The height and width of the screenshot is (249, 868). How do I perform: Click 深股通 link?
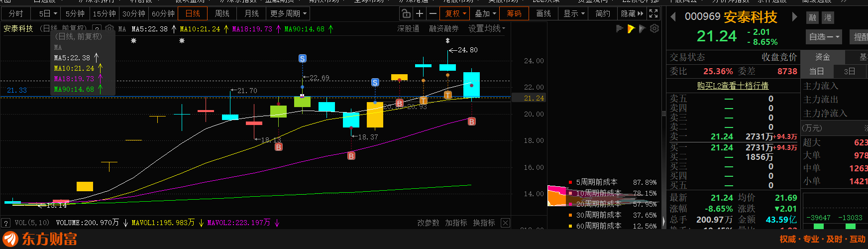pos(408,29)
